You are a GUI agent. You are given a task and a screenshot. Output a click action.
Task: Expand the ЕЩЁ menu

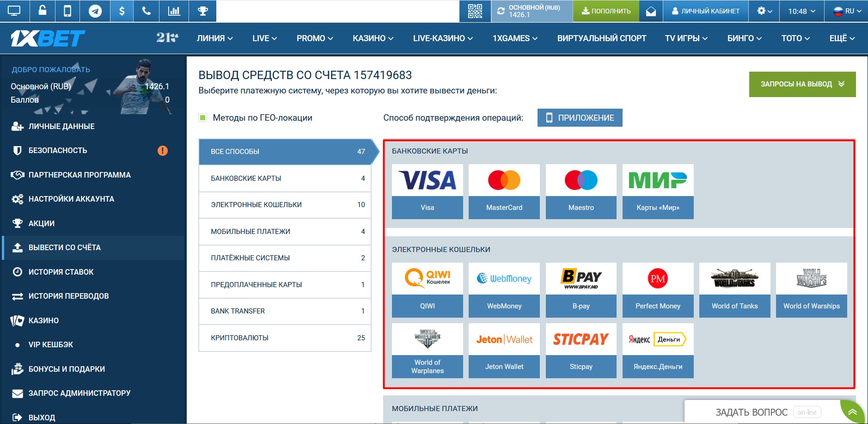tap(842, 38)
